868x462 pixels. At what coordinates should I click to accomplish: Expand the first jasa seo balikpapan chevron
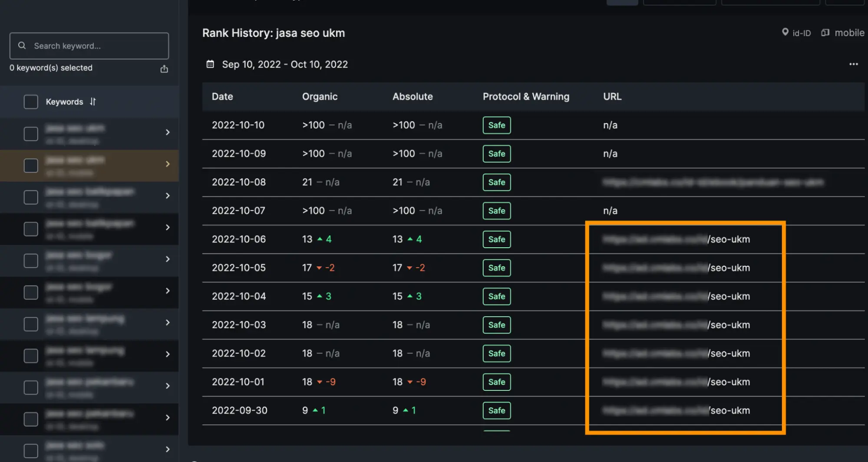click(x=168, y=196)
